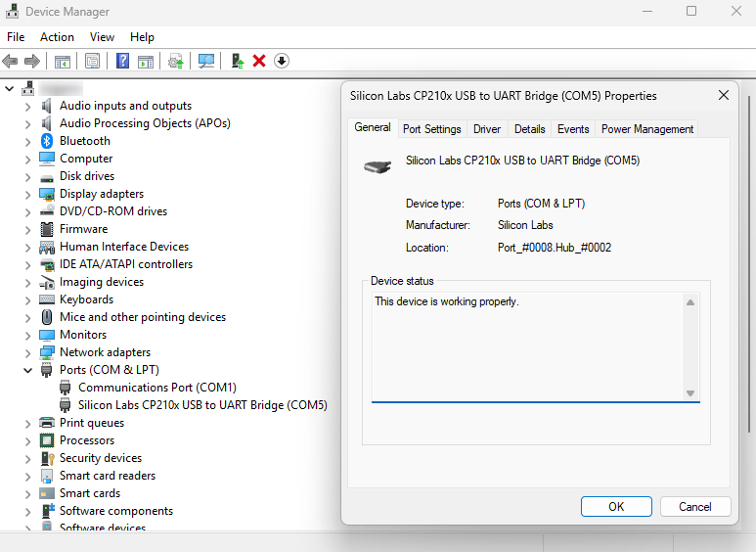
Task: Click Device status scroll down arrow
Action: (690, 393)
